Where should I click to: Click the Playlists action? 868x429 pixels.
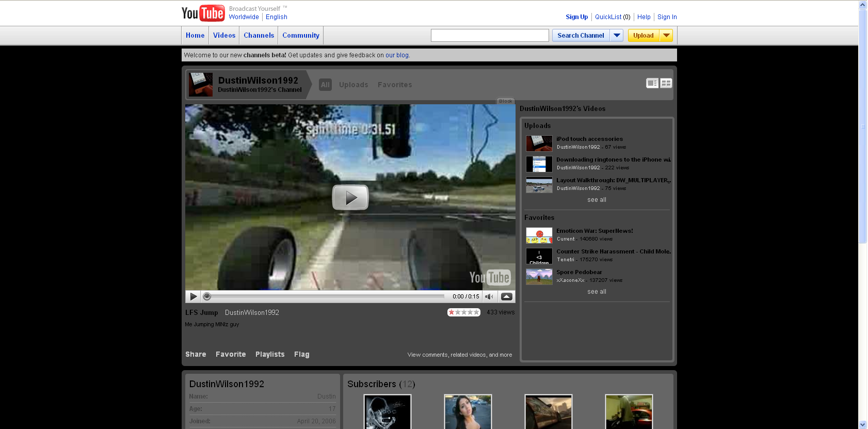coord(270,354)
